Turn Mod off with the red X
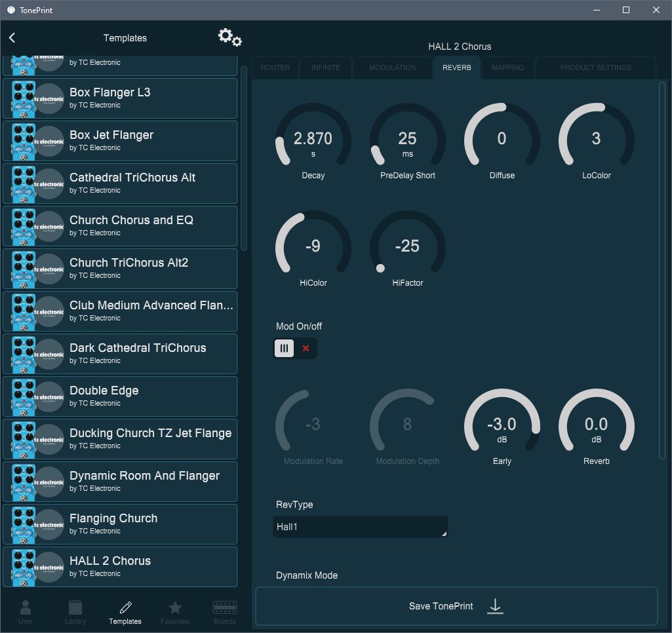 point(306,349)
